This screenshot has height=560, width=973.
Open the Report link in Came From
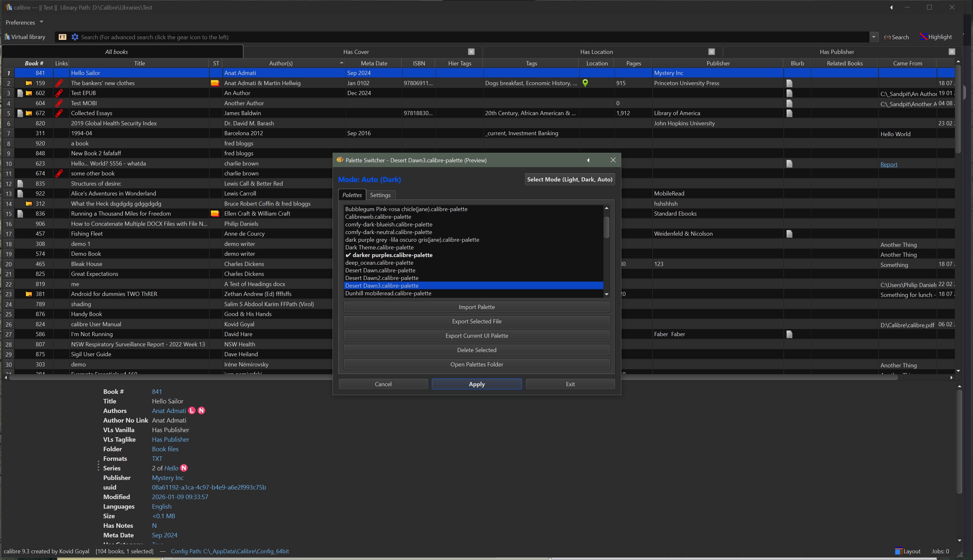click(888, 164)
